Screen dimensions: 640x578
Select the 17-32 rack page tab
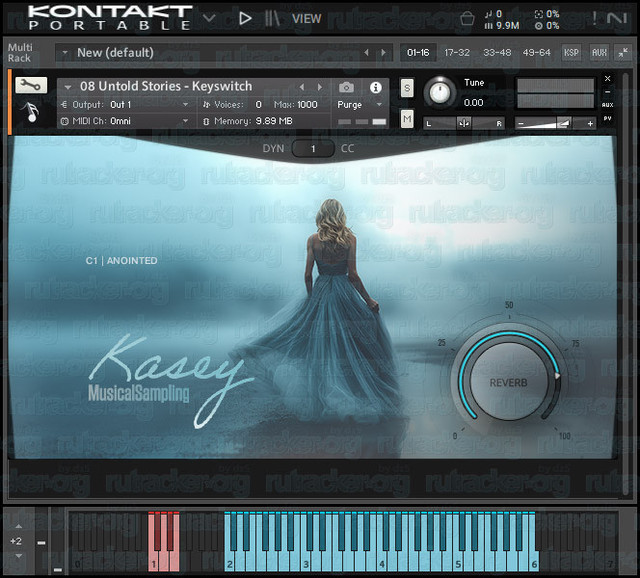[457, 52]
